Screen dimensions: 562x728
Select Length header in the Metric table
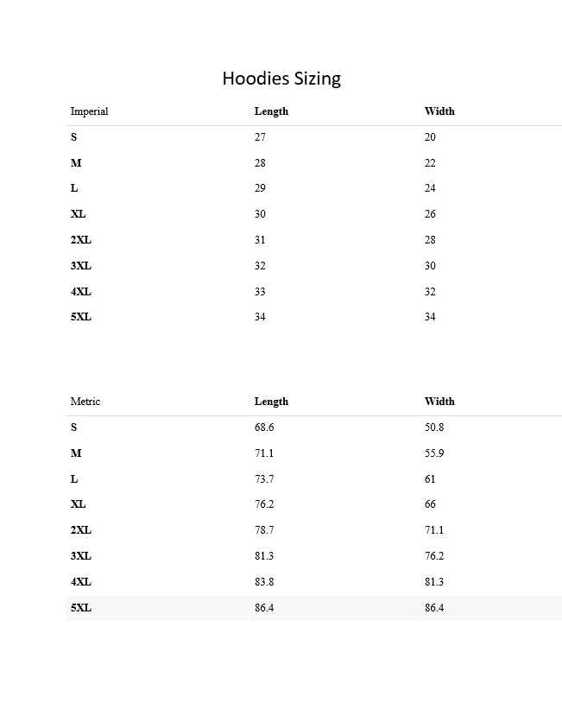271,402
